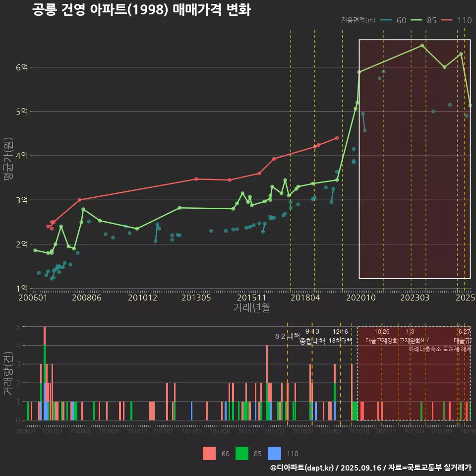Viewport: 476px width, 476px height.
Task: Select the blue 110 square in the bottom legend
Action: [x=274, y=454]
